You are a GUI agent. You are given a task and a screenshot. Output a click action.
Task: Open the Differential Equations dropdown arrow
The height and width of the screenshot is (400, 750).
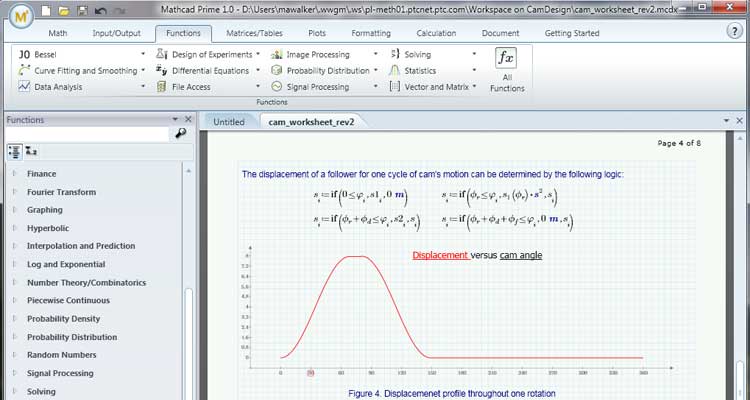pos(258,70)
